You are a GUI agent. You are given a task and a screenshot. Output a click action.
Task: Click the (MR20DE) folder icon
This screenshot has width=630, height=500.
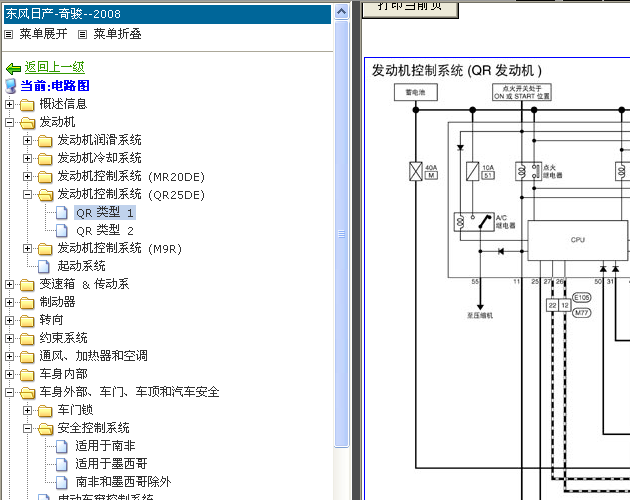[45, 177]
